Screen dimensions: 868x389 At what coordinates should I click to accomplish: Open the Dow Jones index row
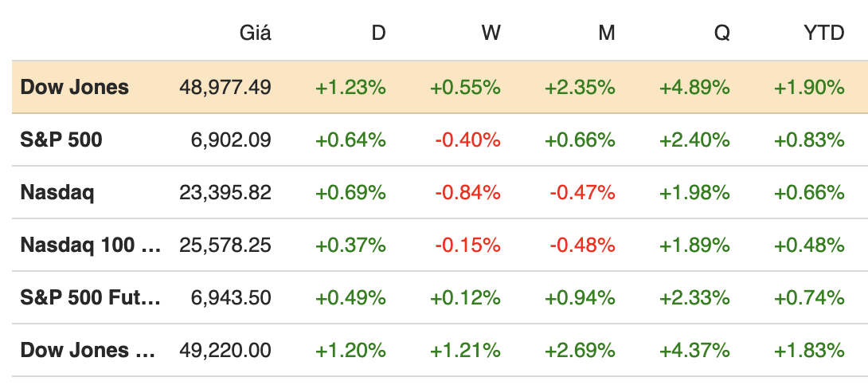pyautogui.click(x=74, y=88)
